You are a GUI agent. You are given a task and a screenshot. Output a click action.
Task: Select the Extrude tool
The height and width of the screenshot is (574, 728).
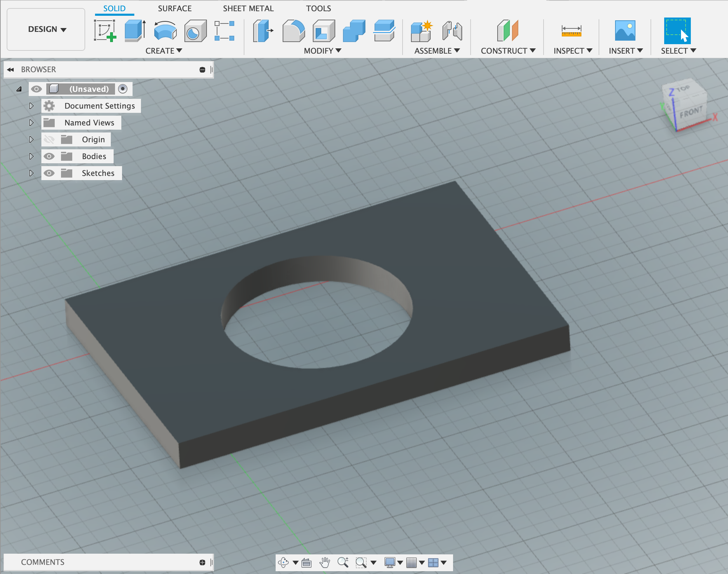pos(135,30)
